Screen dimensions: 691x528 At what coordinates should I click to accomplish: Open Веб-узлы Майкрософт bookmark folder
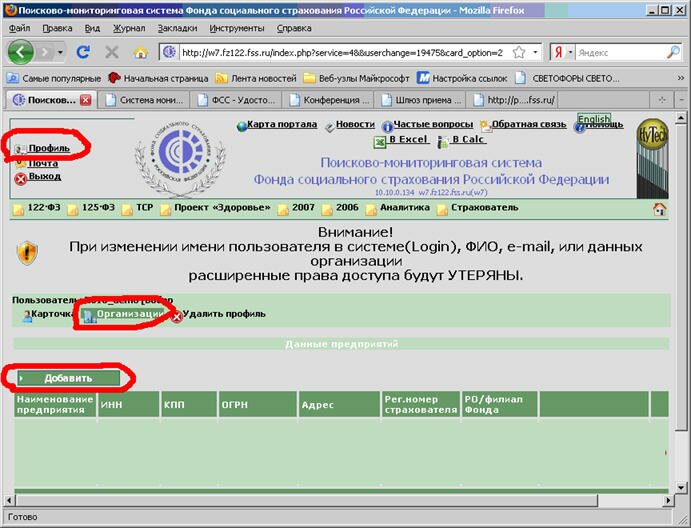pyautogui.click(x=357, y=78)
